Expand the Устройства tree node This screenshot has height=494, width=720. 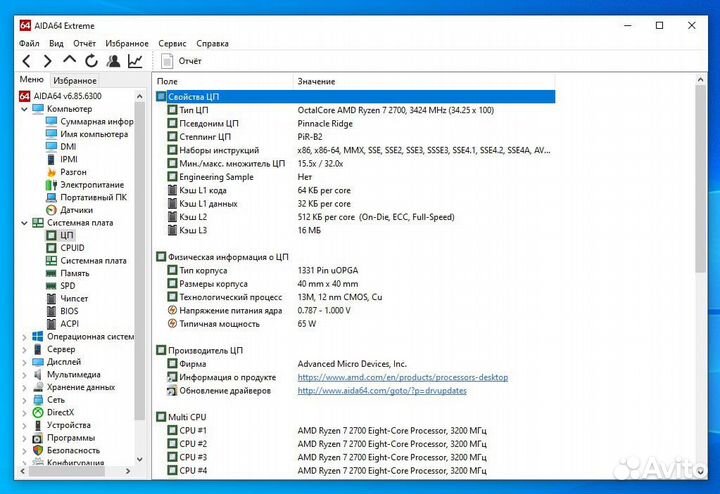(24, 425)
